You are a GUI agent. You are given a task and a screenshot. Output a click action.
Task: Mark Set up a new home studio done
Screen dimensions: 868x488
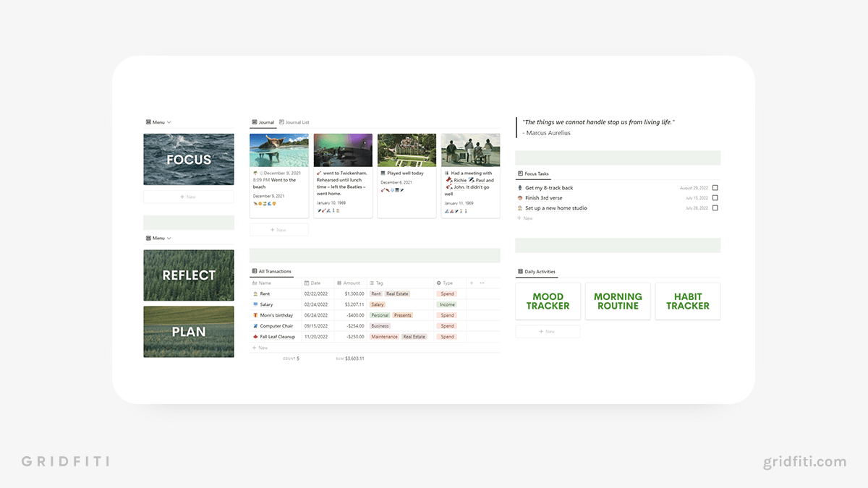tap(715, 208)
